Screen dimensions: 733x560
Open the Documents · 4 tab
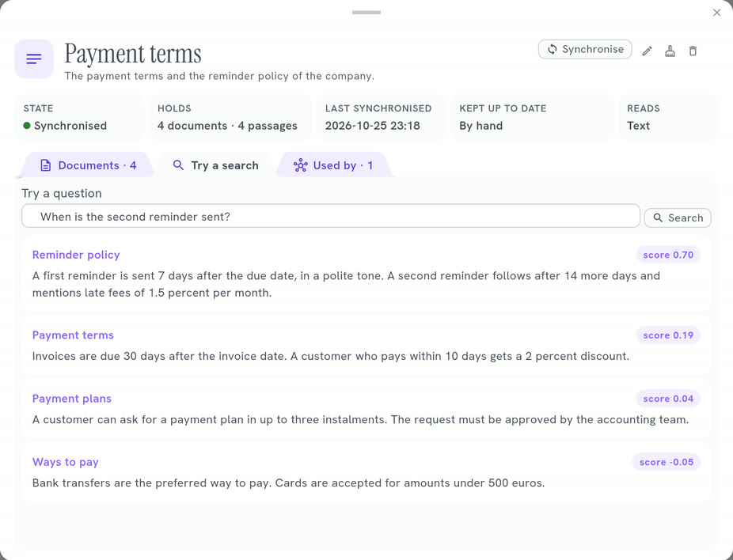point(88,165)
